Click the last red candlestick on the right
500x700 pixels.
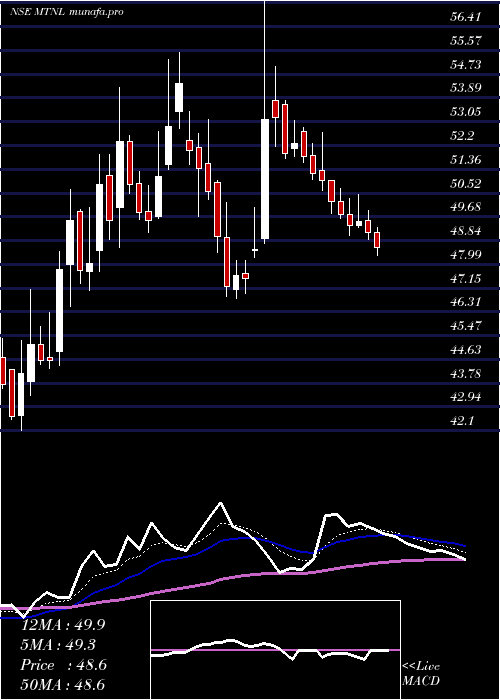click(377, 240)
